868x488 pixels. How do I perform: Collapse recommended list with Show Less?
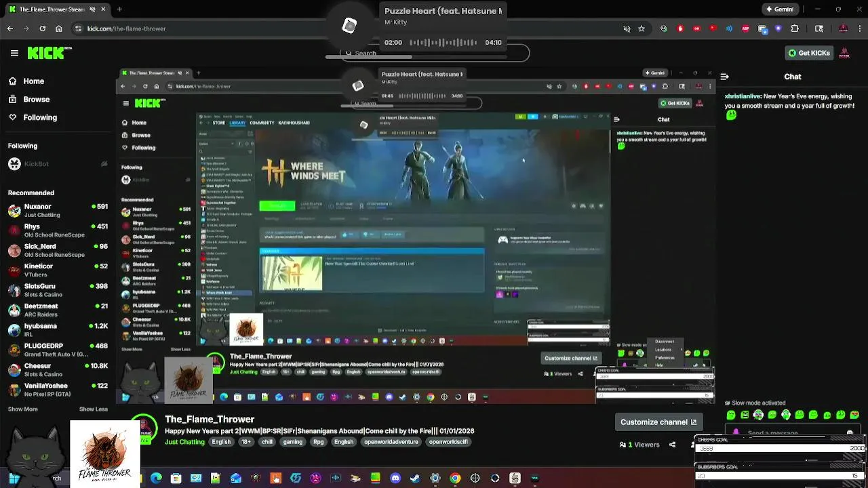click(x=94, y=409)
